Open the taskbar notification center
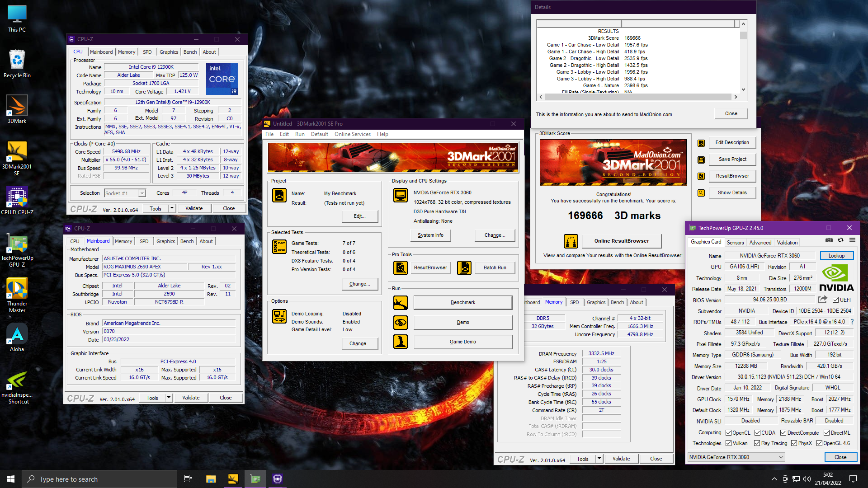 [853, 479]
